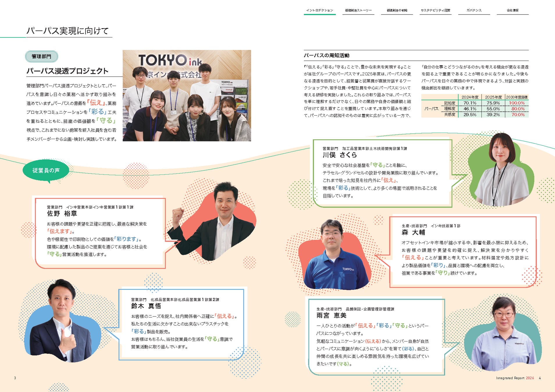Click the Integrated Report 2026 footer text
This screenshot has height=392, width=555.
[515, 378]
